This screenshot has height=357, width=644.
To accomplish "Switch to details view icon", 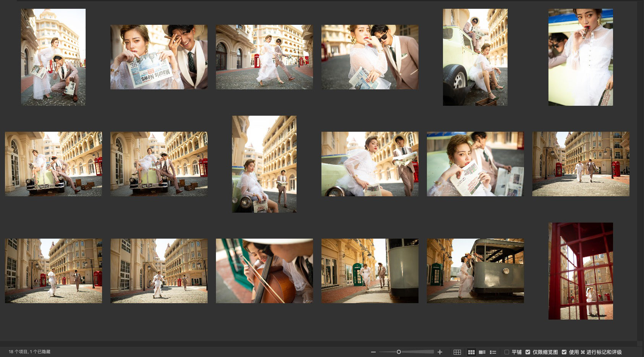I will (x=482, y=352).
